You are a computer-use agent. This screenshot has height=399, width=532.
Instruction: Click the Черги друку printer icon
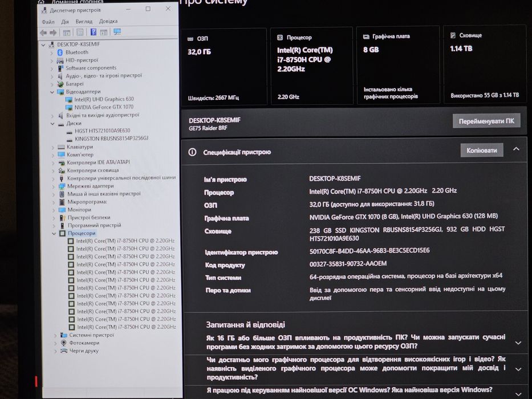pos(63,351)
